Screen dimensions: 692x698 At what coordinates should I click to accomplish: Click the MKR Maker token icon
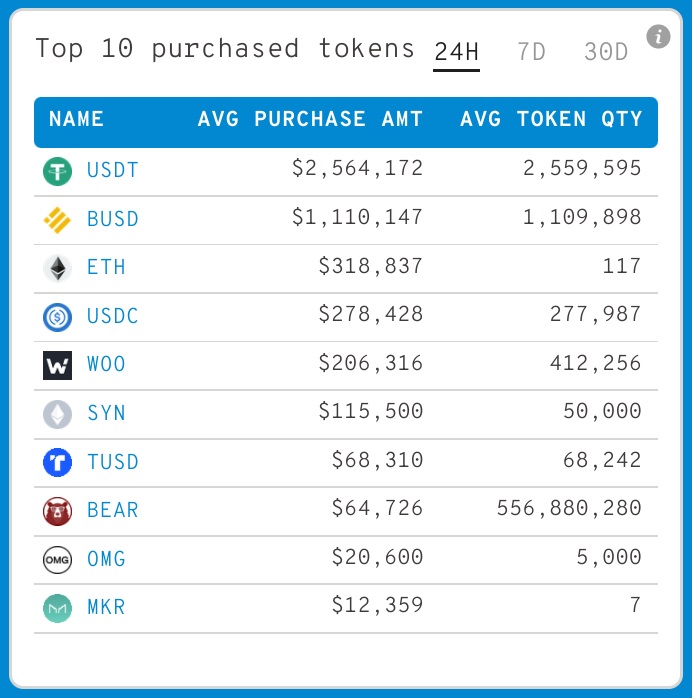pos(58,608)
